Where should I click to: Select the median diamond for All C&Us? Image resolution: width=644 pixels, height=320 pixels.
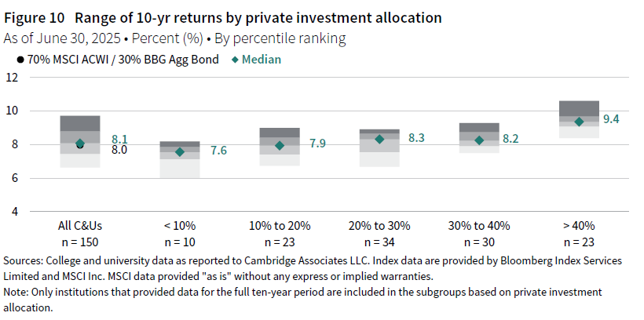80,144
